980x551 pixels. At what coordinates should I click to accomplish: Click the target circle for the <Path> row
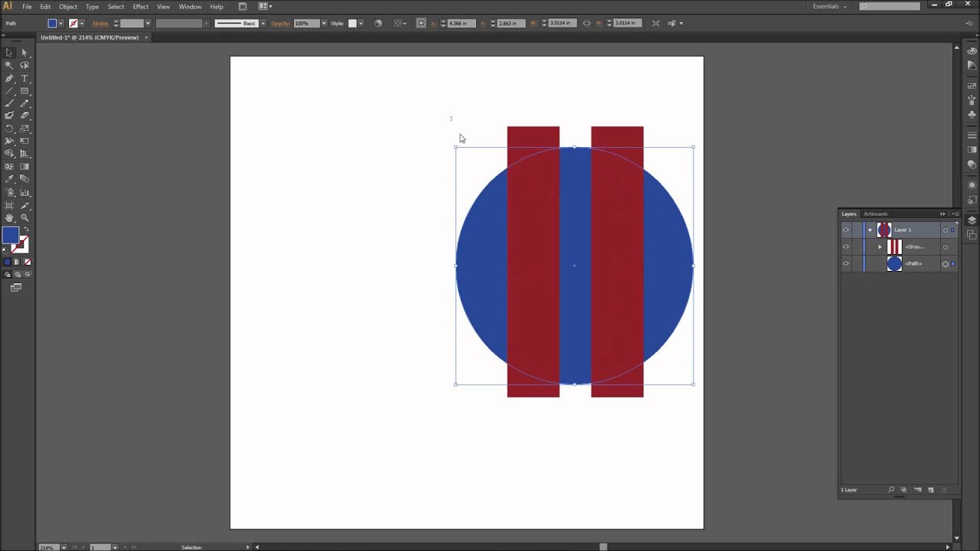click(946, 264)
